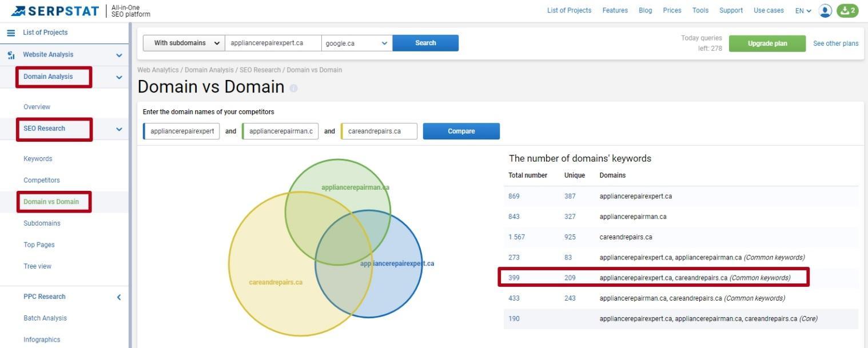Image resolution: width=868 pixels, height=348 pixels.
Task: Open unique keywords 925 for careandrepairs.ca
Action: pyautogui.click(x=570, y=237)
